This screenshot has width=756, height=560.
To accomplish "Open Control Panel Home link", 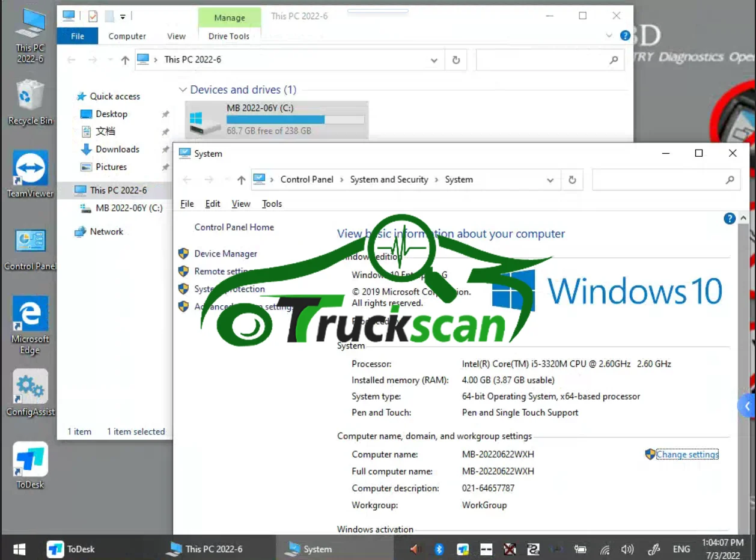I will click(x=234, y=227).
